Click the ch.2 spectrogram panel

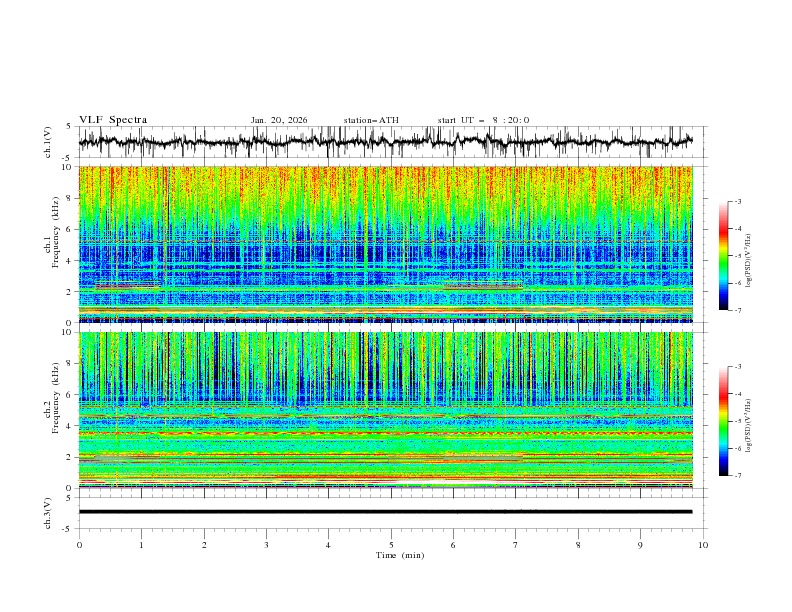(x=386, y=410)
